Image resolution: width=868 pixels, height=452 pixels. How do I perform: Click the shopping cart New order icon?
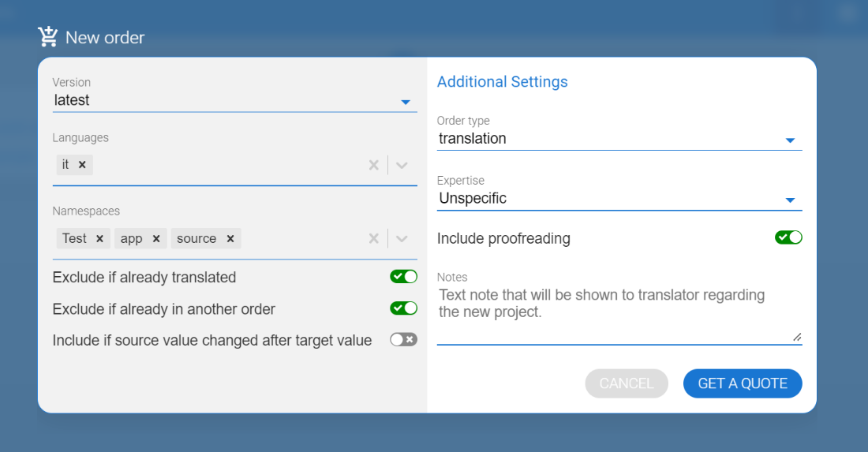[48, 36]
